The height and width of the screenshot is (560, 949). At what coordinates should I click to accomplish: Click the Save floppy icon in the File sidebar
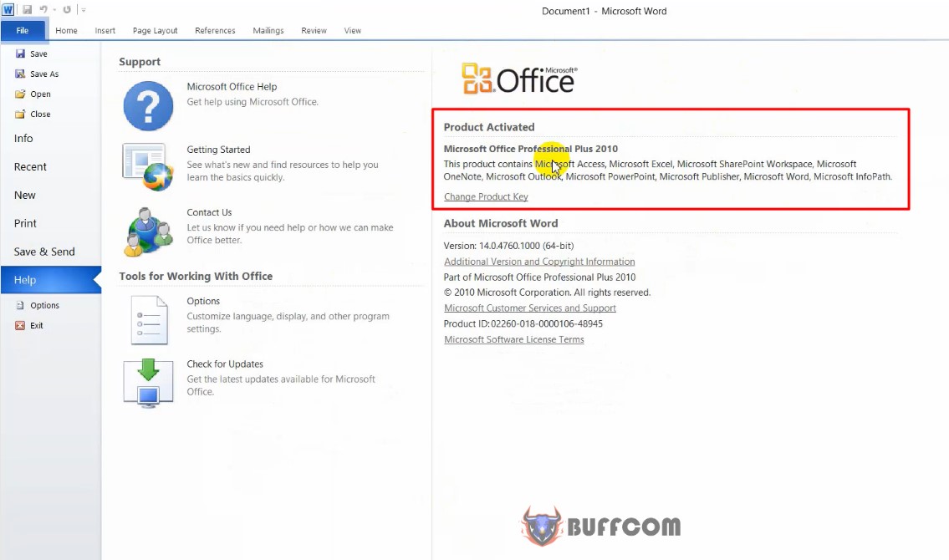(20, 53)
